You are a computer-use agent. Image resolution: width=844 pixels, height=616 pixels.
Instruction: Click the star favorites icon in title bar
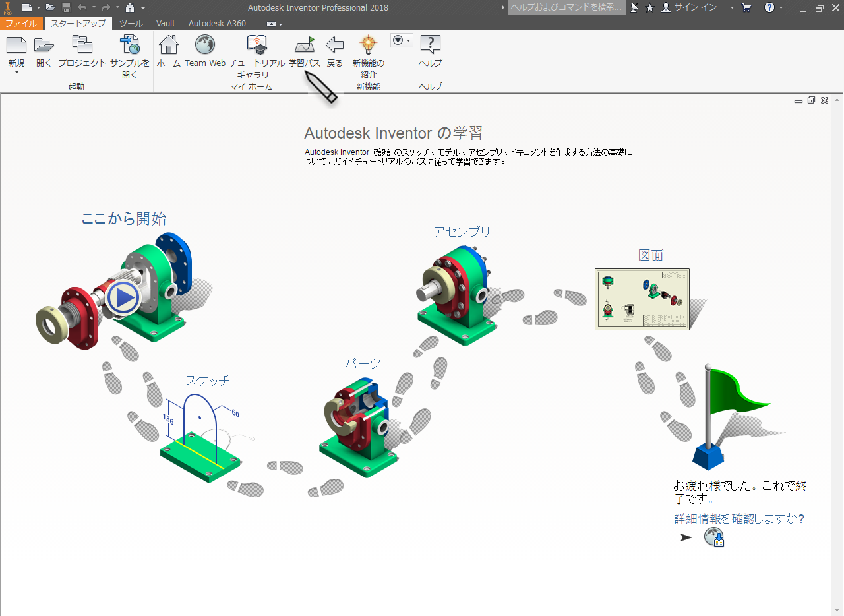pyautogui.click(x=649, y=7)
